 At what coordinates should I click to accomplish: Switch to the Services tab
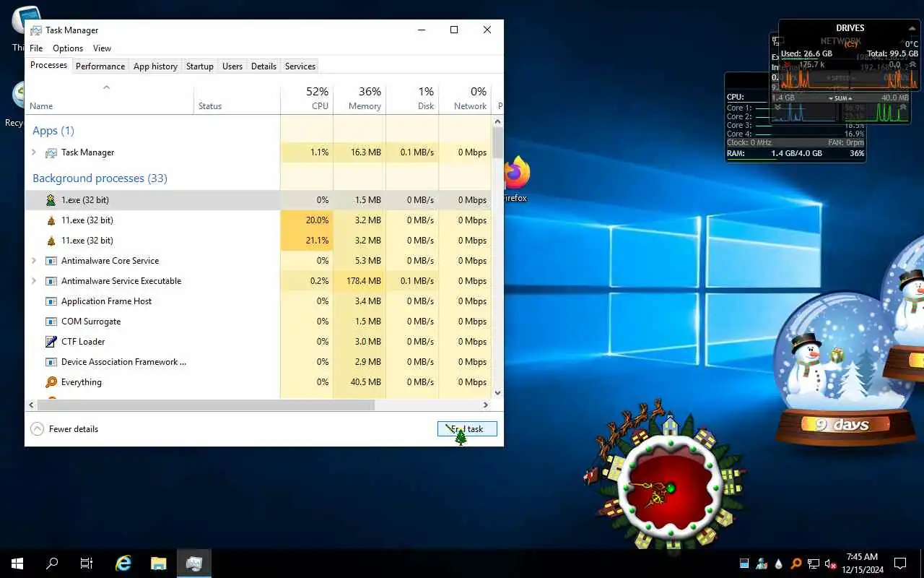coord(300,66)
